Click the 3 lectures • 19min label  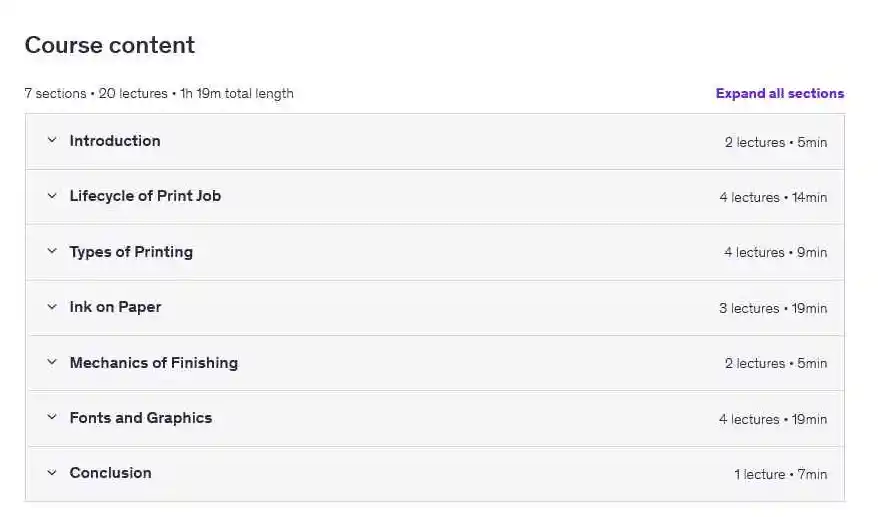click(x=772, y=309)
